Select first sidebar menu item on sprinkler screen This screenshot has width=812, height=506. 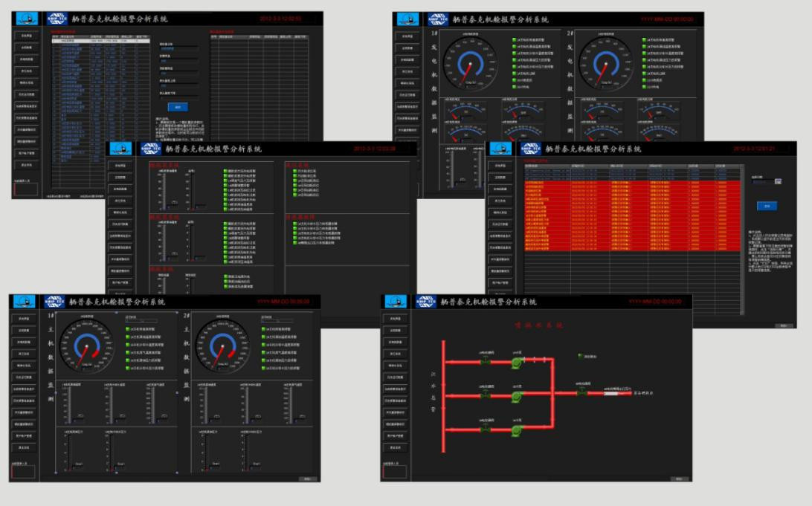(396, 319)
